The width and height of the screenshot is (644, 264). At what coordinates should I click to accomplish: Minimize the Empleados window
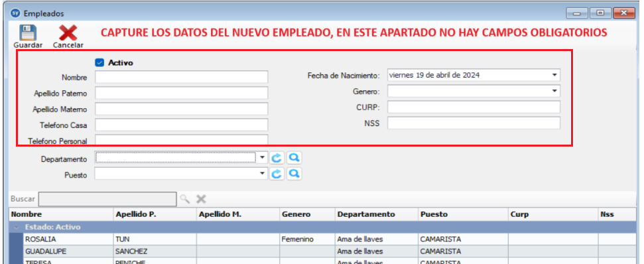coord(577,13)
